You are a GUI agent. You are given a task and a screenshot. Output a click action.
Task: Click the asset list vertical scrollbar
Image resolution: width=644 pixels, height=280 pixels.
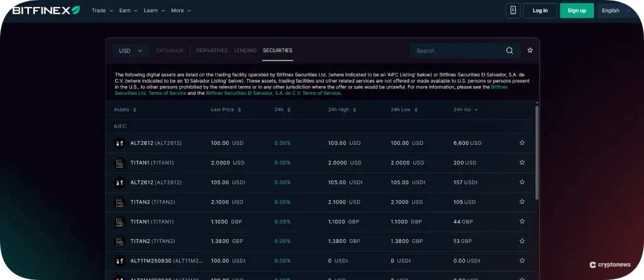(x=537, y=153)
